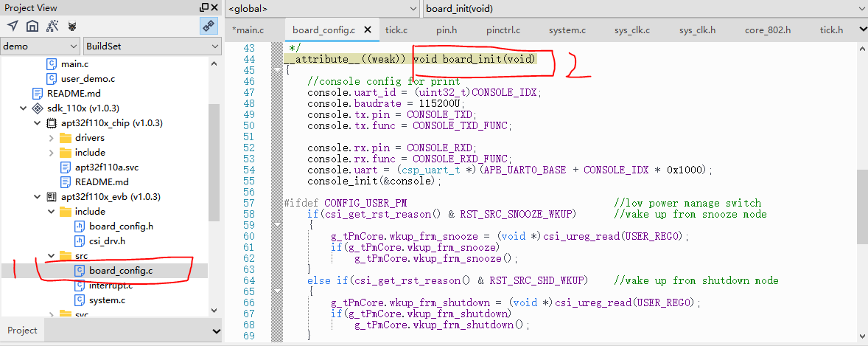Toggle the link-with-editor chain icon

(x=208, y=26)
